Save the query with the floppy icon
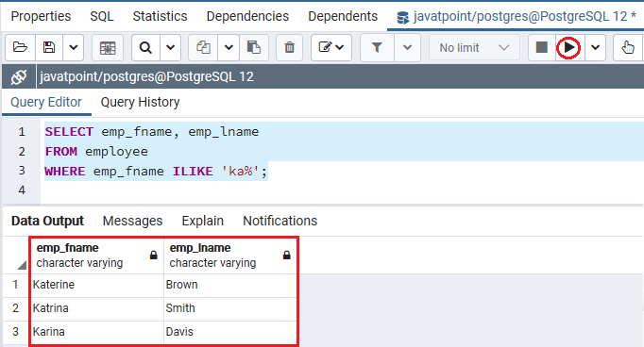644x347 pixels. click(x=49, y=47)
